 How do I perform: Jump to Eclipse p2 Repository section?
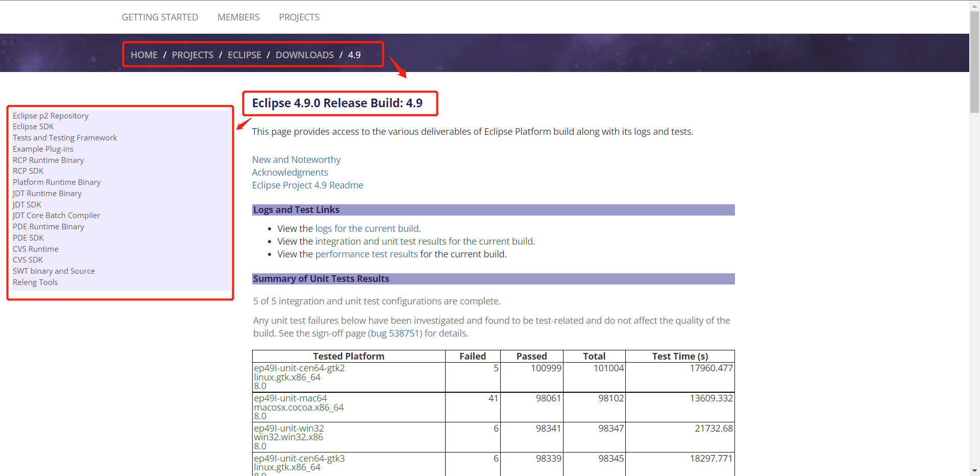pyautogui.click(x=51, y=116)
